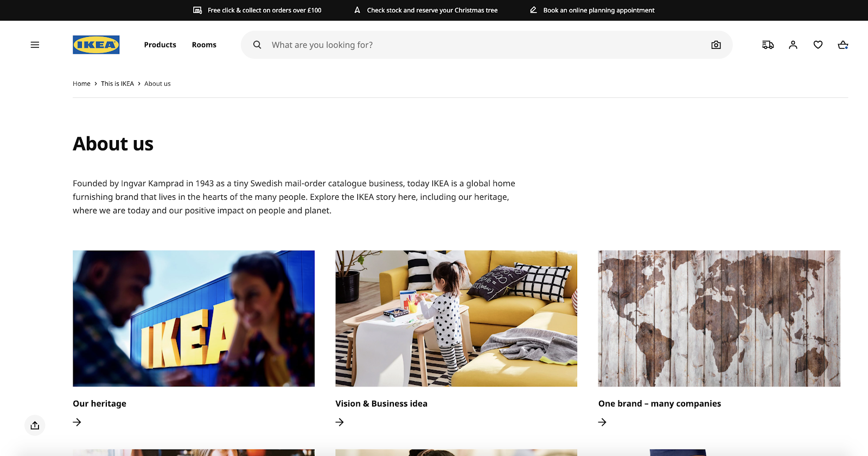Click 'Our heritage' title link

click(99, 403)
